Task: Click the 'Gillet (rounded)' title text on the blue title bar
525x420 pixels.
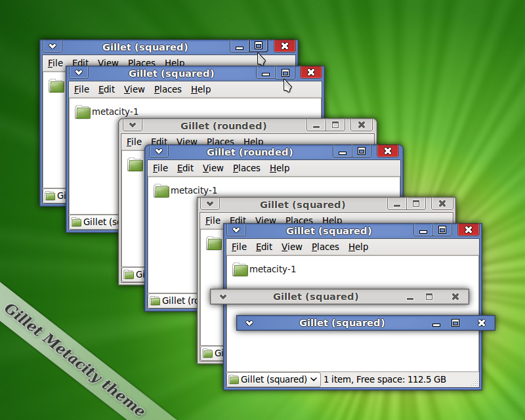Action: 250,152
